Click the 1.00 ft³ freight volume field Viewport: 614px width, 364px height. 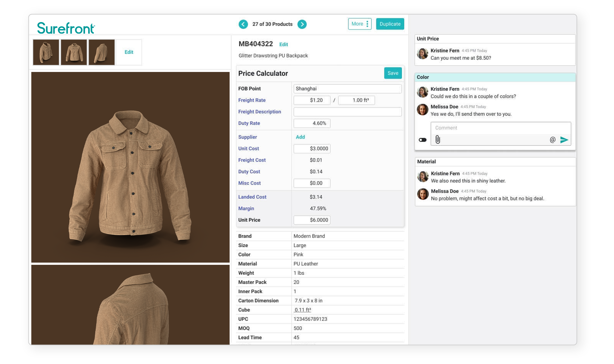click(356, 100)
